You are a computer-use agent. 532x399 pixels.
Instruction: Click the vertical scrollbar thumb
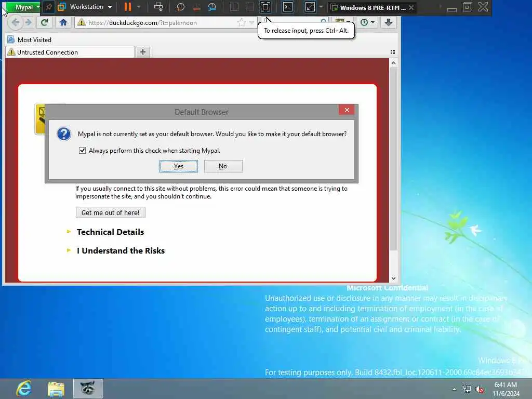pos(393,159)
